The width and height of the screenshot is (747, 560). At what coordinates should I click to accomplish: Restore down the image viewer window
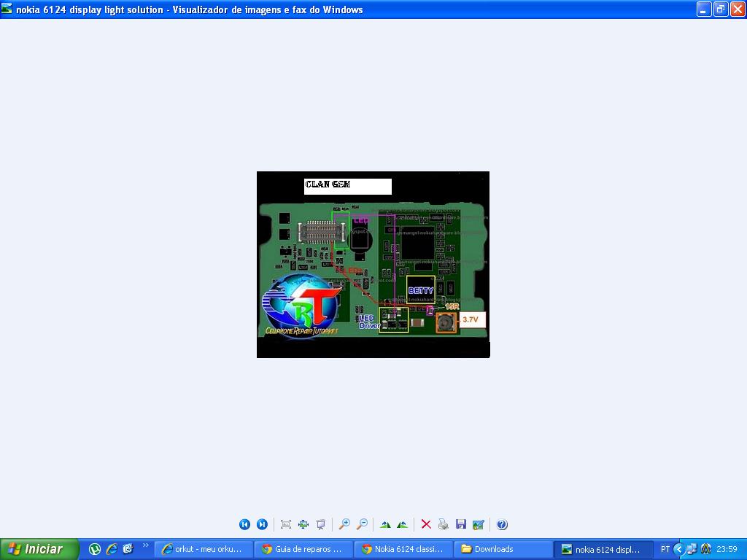click(720, 9)
